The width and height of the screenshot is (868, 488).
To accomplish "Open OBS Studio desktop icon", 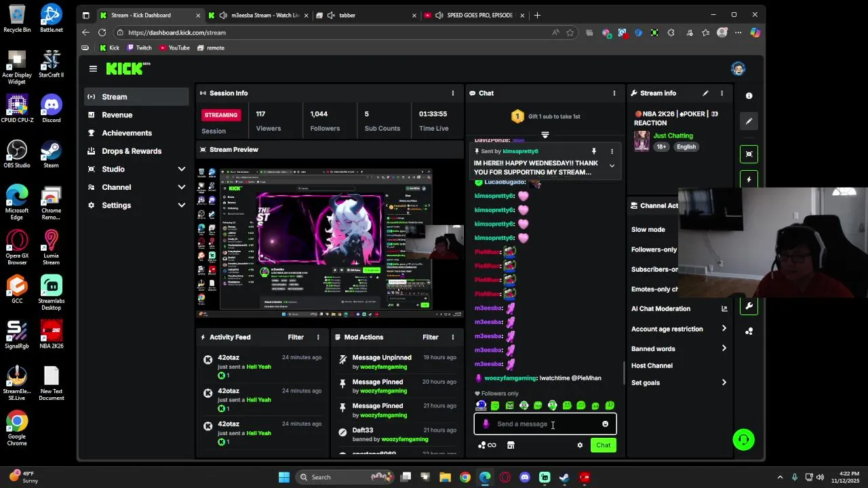I will 17,155.
